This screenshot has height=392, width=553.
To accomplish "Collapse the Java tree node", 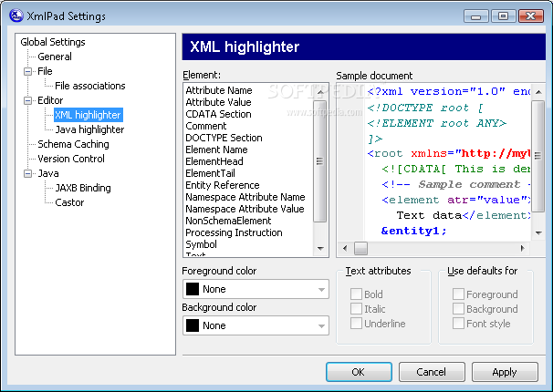I will [28, 173].
